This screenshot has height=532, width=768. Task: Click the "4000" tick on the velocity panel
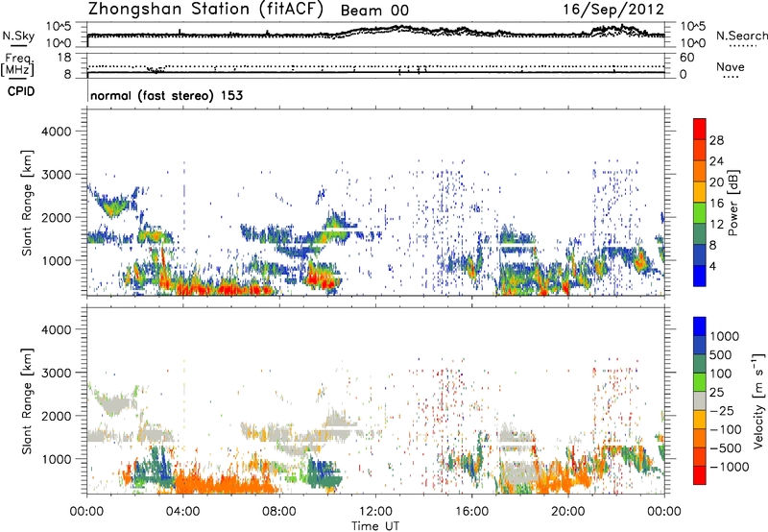point(57,329)
